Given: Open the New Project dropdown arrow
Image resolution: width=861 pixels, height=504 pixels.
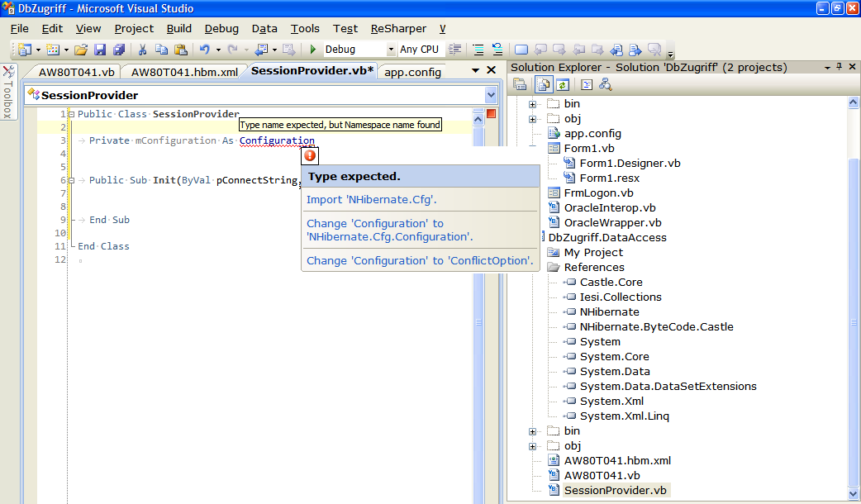Looking at the screenshot, I should tap(38, 50).
